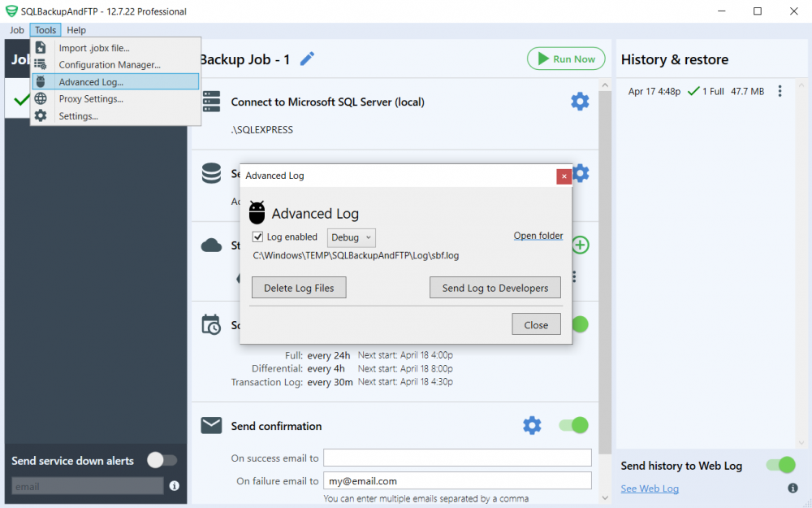
Task: Edit the Backup Job - 1 name
Action: point(307,59)
